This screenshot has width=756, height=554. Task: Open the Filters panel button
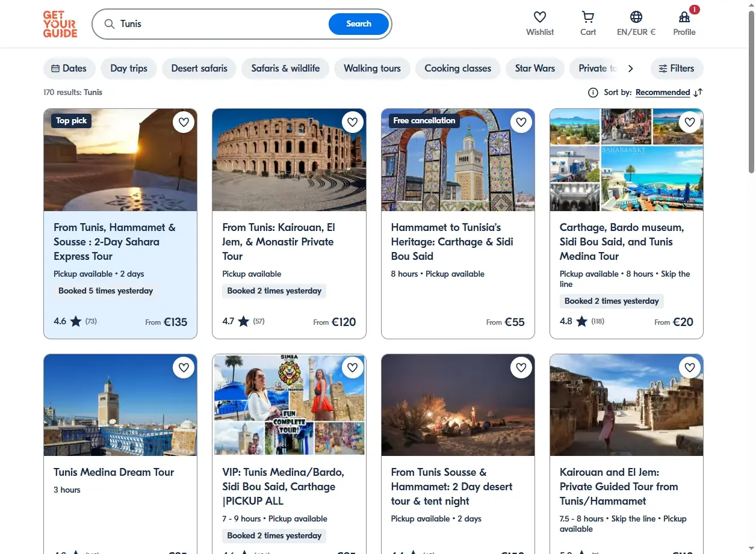(677, 69)
